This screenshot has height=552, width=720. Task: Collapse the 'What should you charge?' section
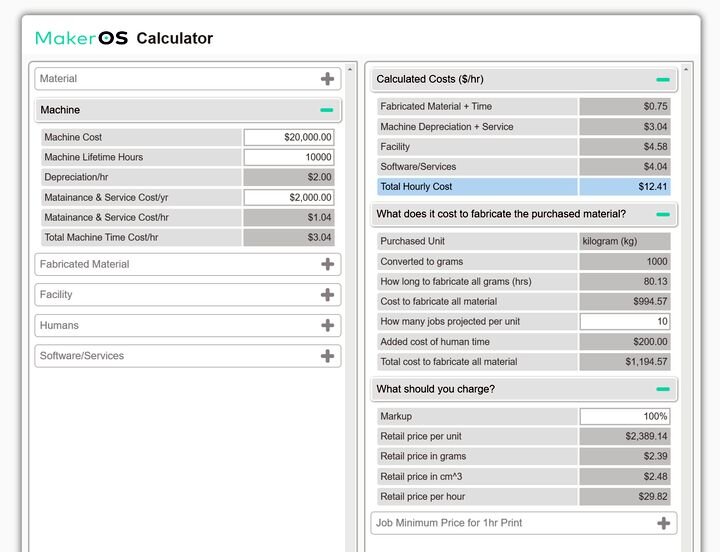tap(663, 389)
